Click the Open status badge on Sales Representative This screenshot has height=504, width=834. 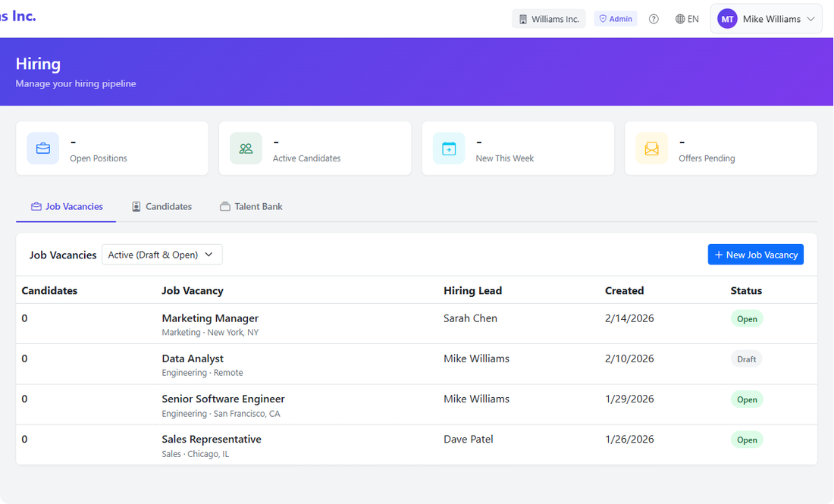(x=747, y=439)
